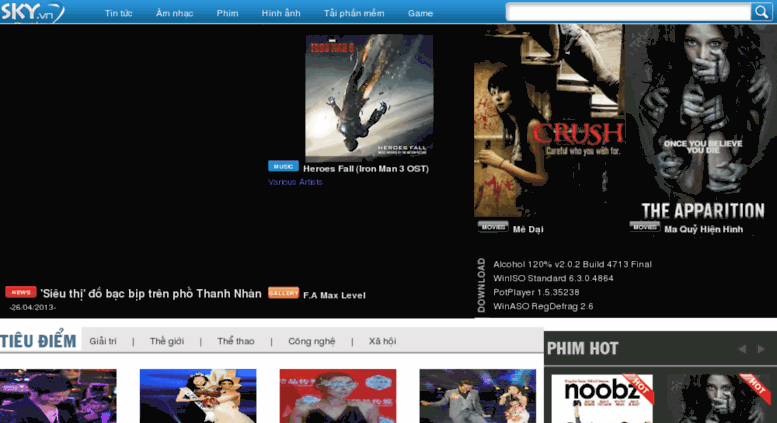Open WinASO RegDefrag 2.6 download link
Screen dimensions: 777x423
[x=543, y=306]
